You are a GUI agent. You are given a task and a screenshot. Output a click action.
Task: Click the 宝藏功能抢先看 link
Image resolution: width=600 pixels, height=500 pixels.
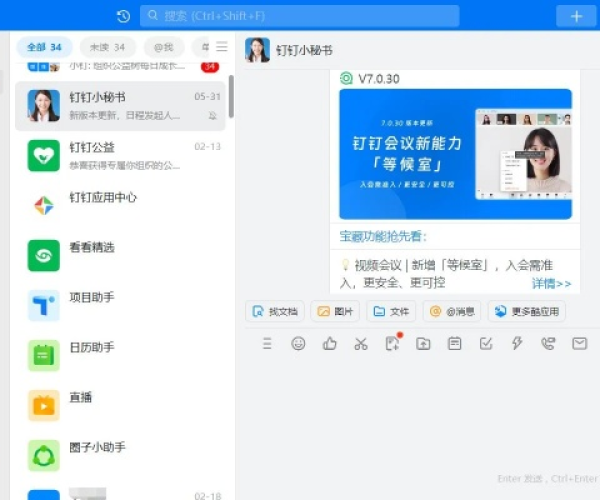(x=383, y=236)
